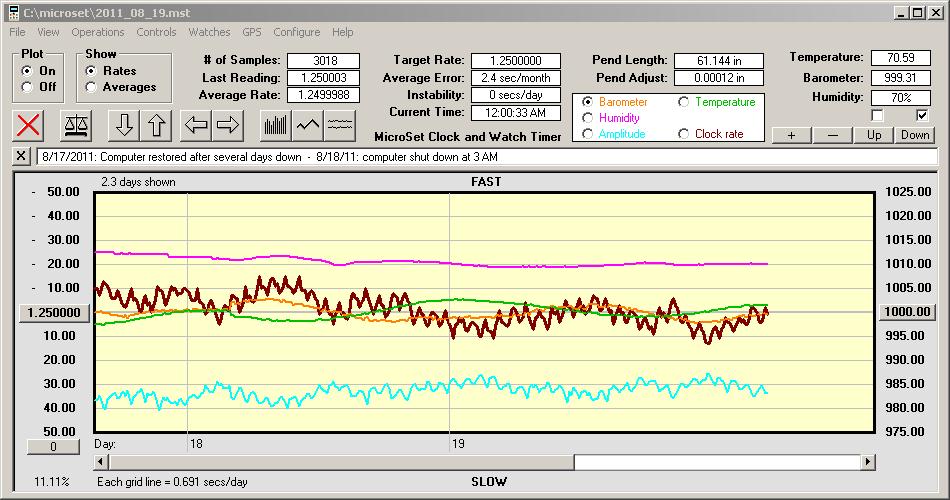
Task: Click the # of Samples field
Action: tap(324, 61)
